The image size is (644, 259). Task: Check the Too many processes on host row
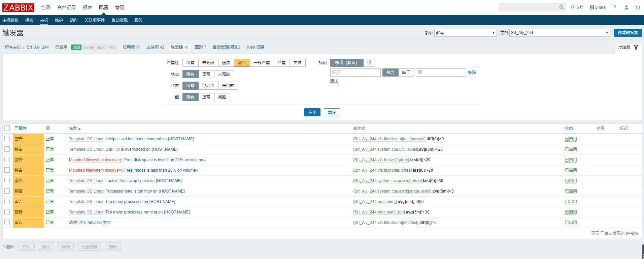click(7, 201)
